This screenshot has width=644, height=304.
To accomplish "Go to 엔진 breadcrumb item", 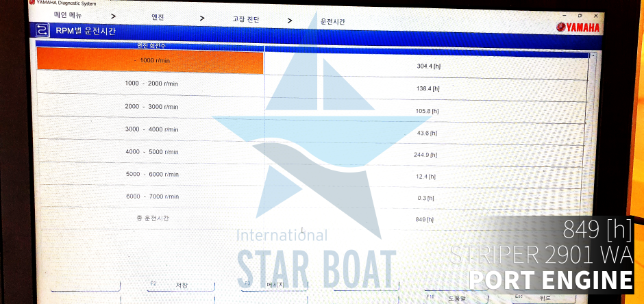I will coord(158,17).
